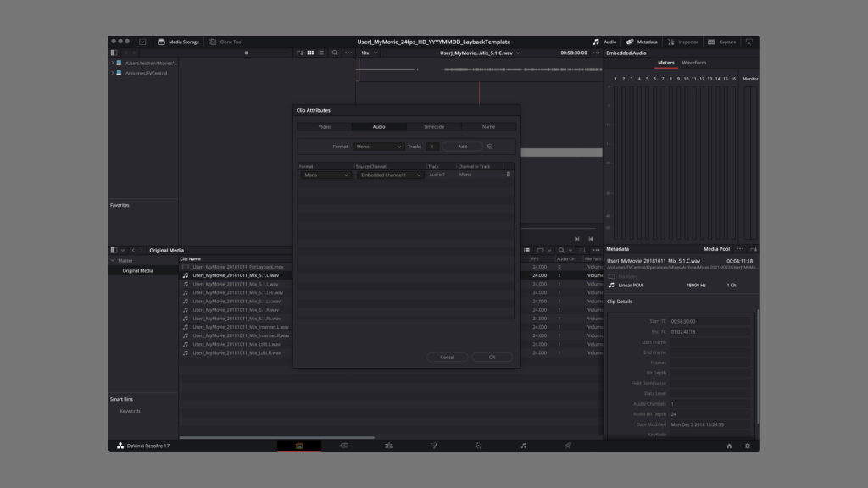
Task: Open the 10x viewer zoom dropdown
Action: pyautogui.click(x=369, y=53)
